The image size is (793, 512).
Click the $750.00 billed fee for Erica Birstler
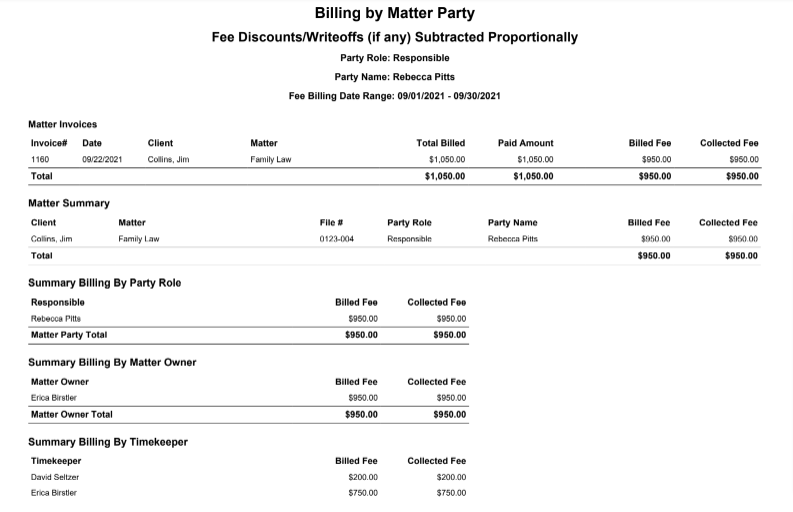(x=363, y=493)
